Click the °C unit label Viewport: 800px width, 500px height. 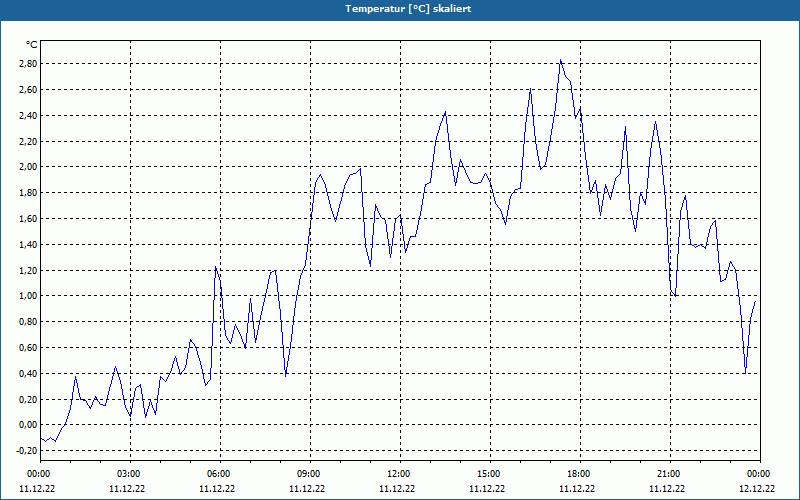pyautogui.click(x=32, y=45)
